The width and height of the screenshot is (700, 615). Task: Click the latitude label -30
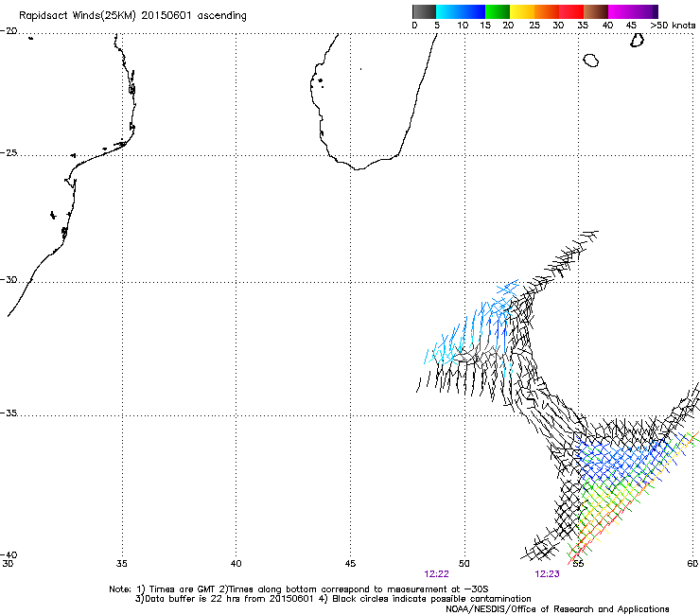point(9,279)
